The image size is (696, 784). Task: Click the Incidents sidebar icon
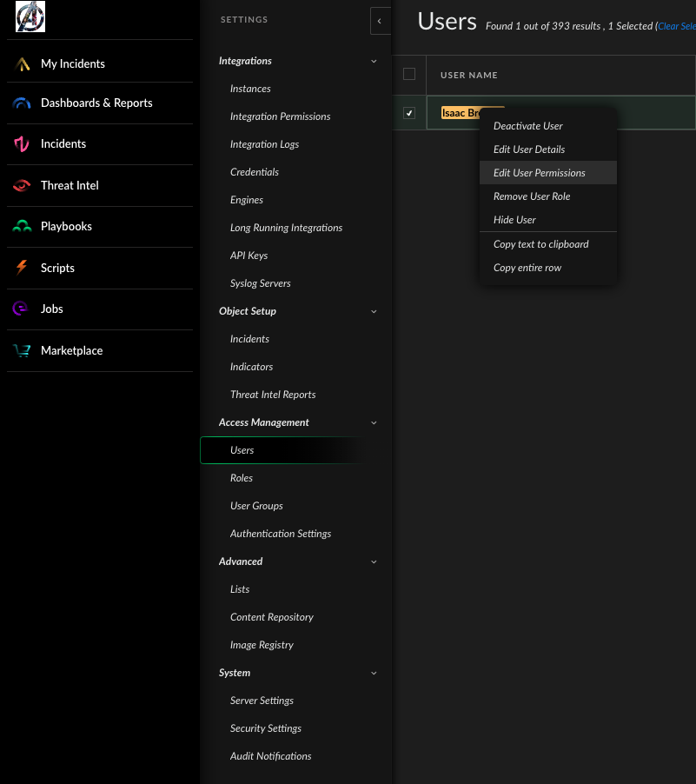pyautogui.click(x=22, y=144)
